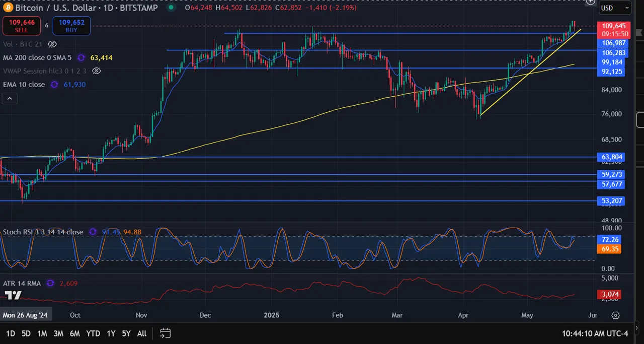Click the ATR 14 RMA legend label
This screenshot has width=644, height=344.
tap(22, 284)
